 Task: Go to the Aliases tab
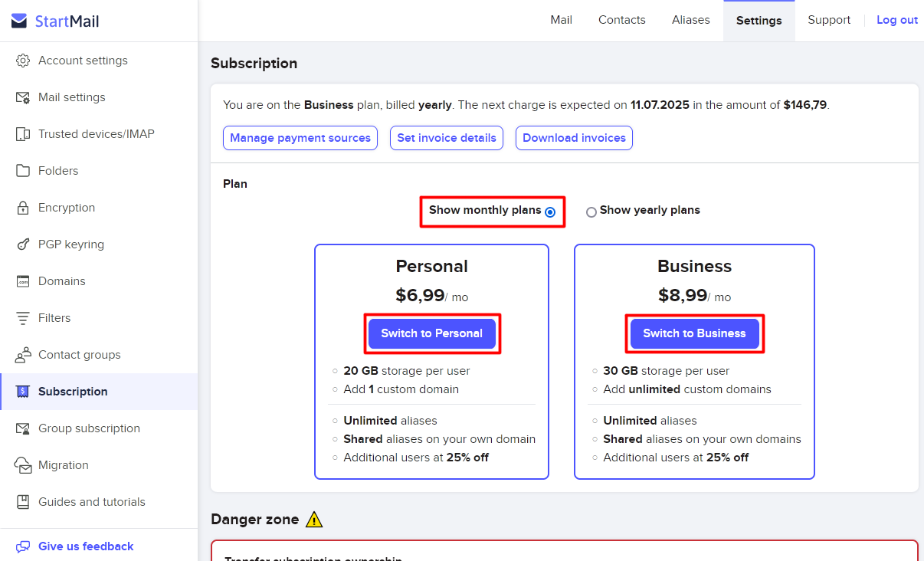tap(690, 20)
